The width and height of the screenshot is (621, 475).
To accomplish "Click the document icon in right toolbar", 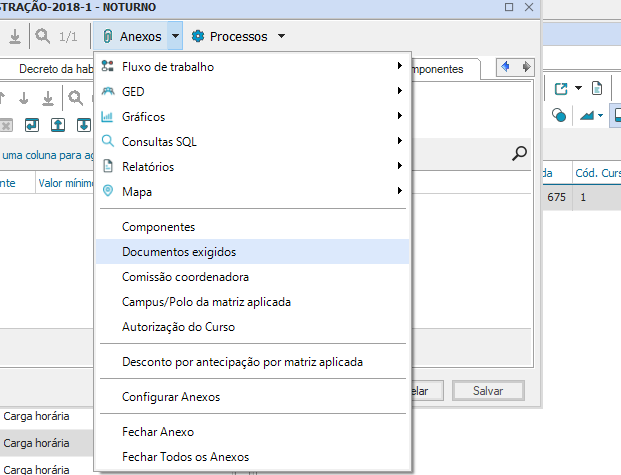I will pyautogui.click(x=596, y=89).
